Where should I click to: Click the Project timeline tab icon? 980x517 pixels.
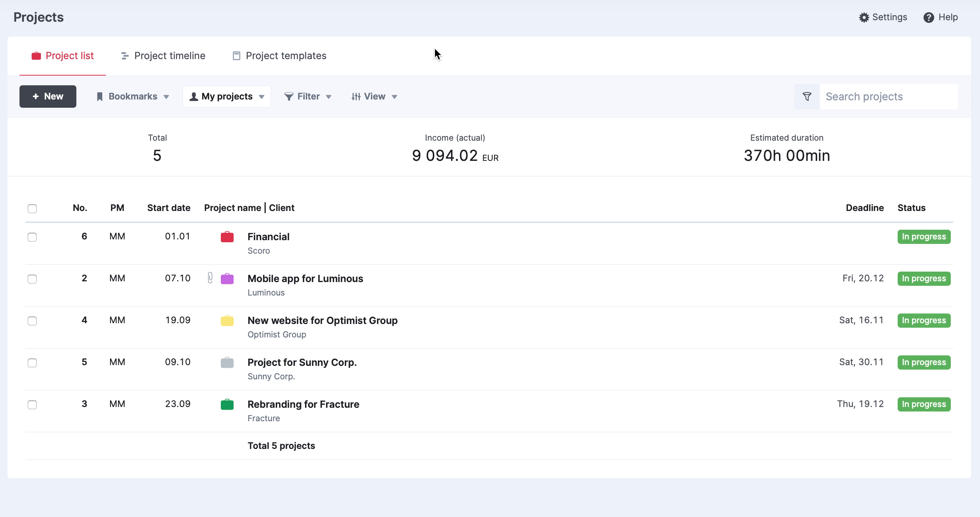125,56
